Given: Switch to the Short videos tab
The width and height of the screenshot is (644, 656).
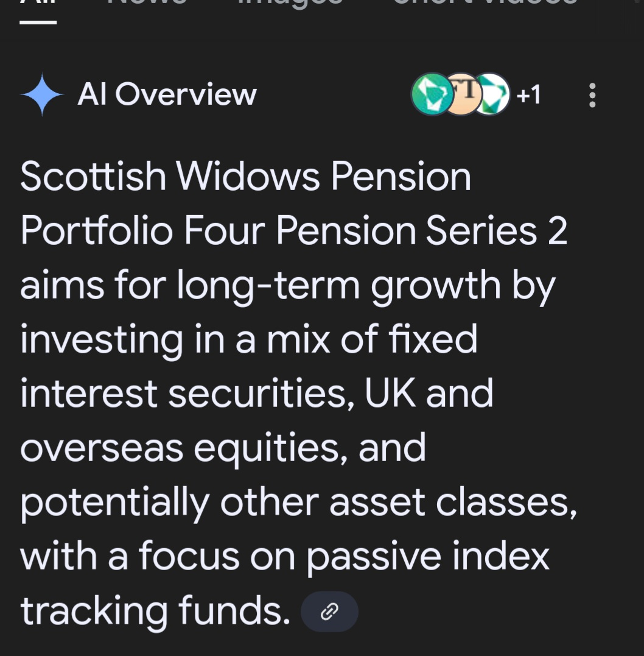Looking at the screenshot, I should [x=485, y=3].
